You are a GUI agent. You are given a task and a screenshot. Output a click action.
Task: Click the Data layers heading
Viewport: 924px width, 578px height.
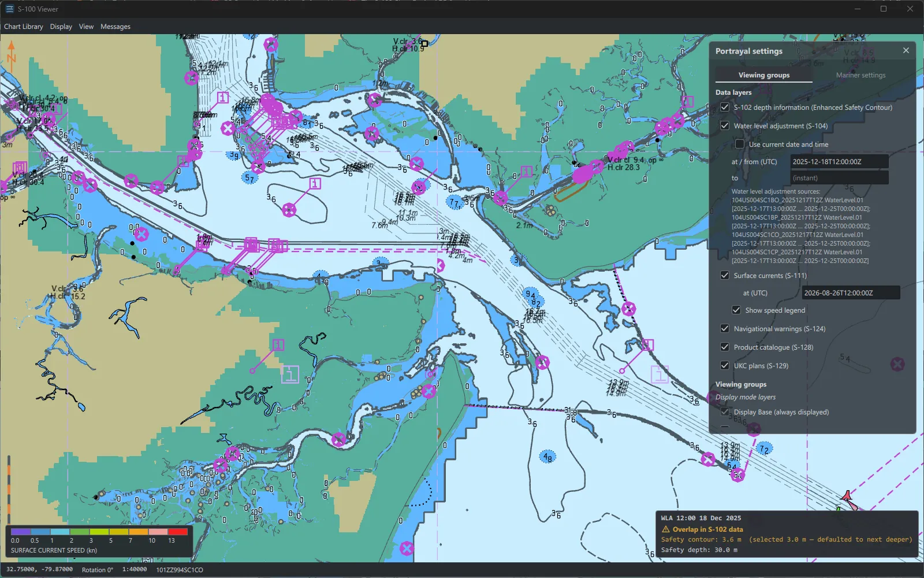733,92
